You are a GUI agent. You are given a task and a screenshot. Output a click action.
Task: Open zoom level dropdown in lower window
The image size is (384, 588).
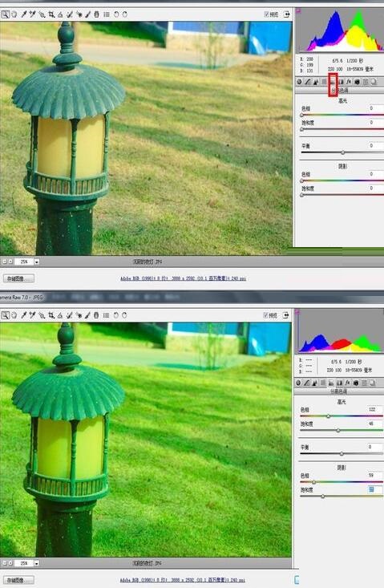[x=37, y=563]
